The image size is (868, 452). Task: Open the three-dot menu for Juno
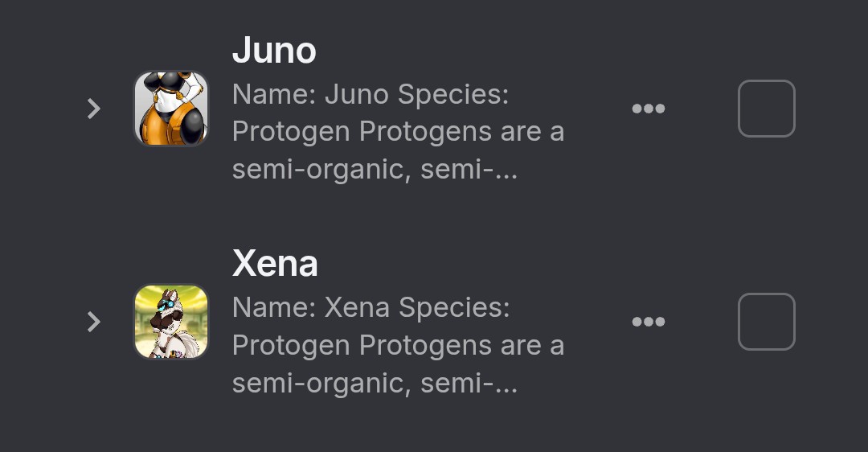pos(649,109)
